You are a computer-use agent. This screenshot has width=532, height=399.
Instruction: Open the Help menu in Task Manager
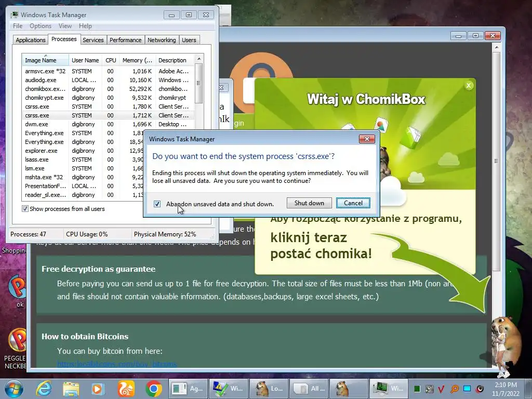pyautogui.click(x=85, y=26)
